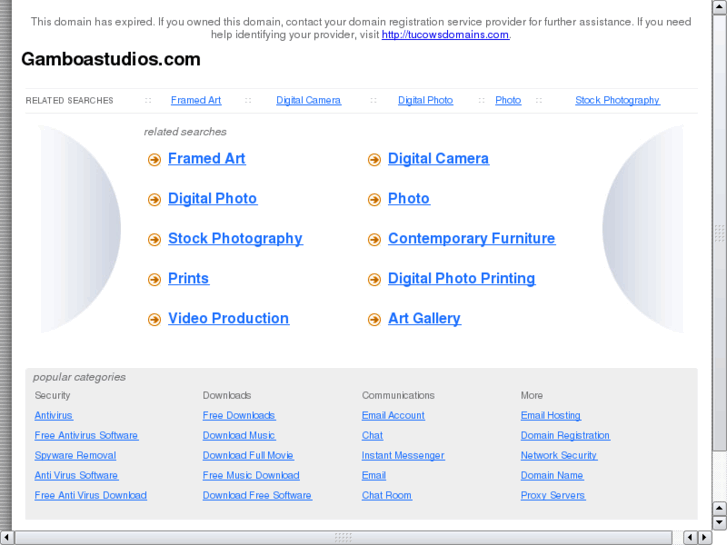Open the Free Downloads link
727x545 pixels.
[x=239, y=416]
